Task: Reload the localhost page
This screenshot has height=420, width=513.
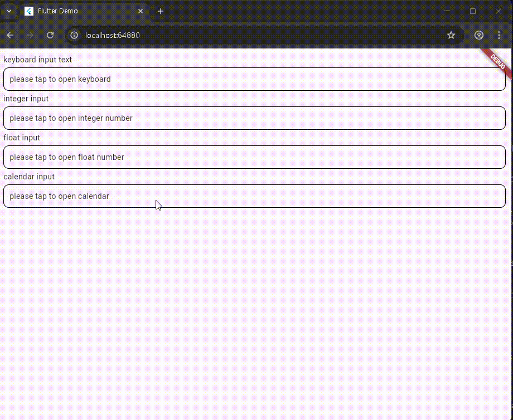Action: click(50, 35)
